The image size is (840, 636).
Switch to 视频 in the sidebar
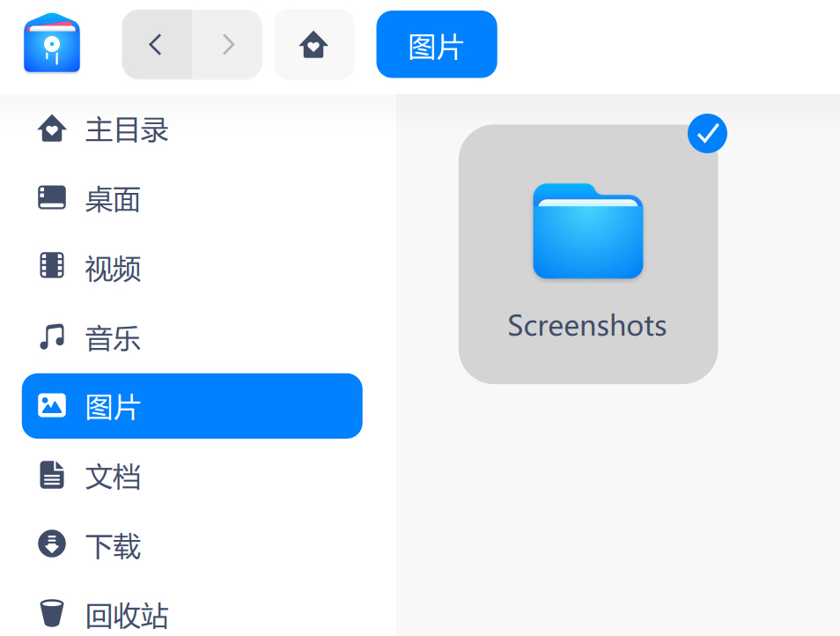tap(113, 269)
